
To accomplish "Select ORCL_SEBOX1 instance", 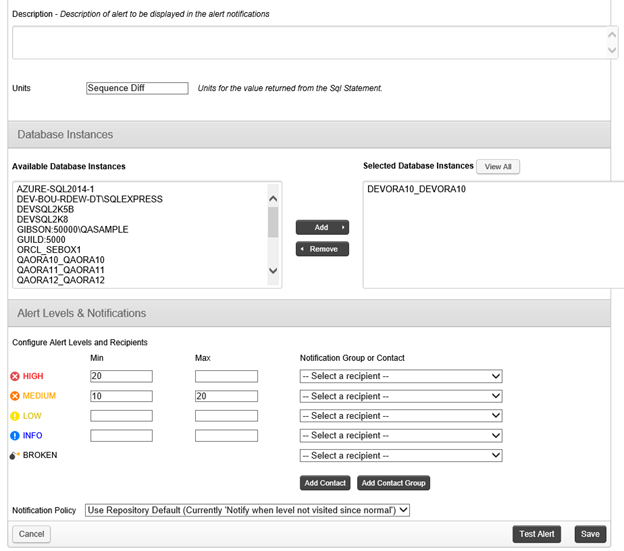I will (x=49, y=250).
